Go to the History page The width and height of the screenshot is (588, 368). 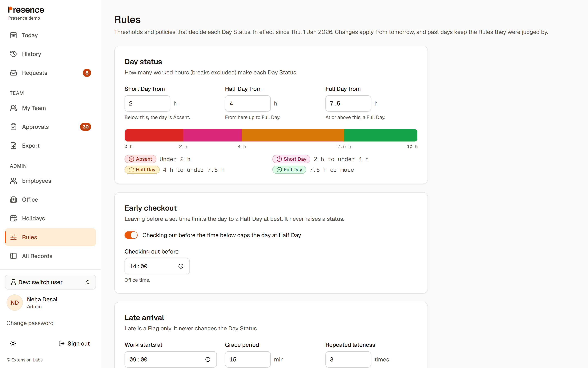click(51, 54)
